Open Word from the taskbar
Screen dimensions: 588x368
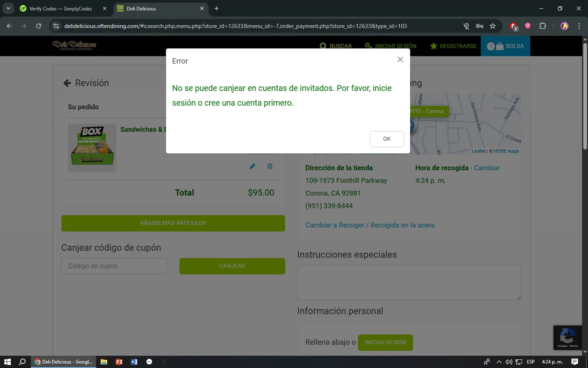(x=134, y=362)
